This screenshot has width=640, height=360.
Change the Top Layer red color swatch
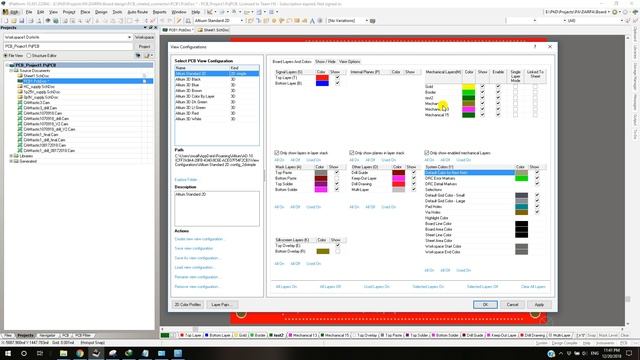pyautogui.click(x=322, y=78)
